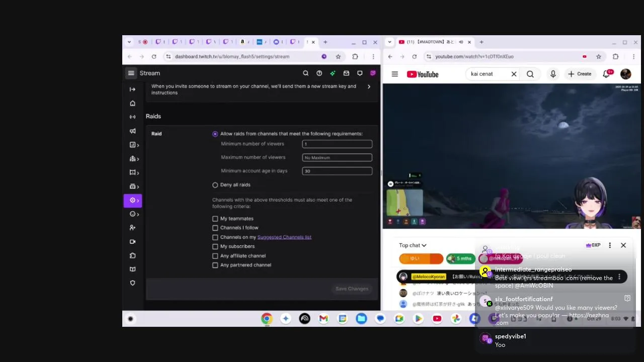Reload the Twitch dashboard page
This screenshot has height=362, width=644.
pos(154,56)
